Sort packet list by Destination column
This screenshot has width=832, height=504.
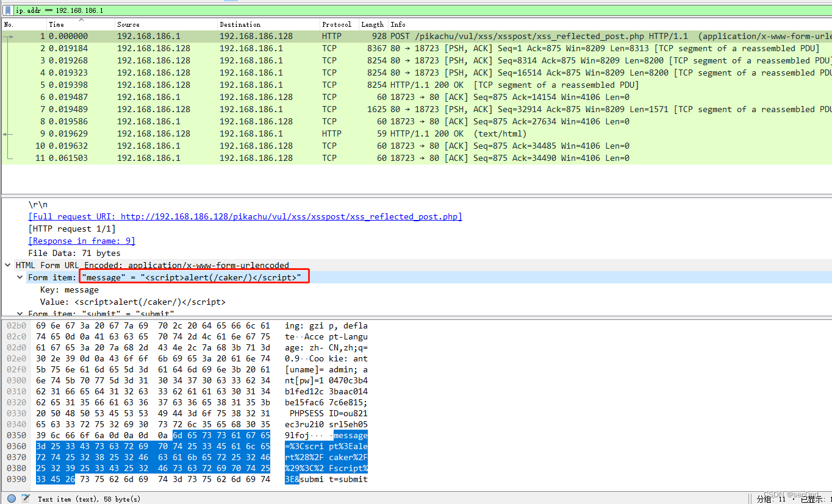[269, 24]
